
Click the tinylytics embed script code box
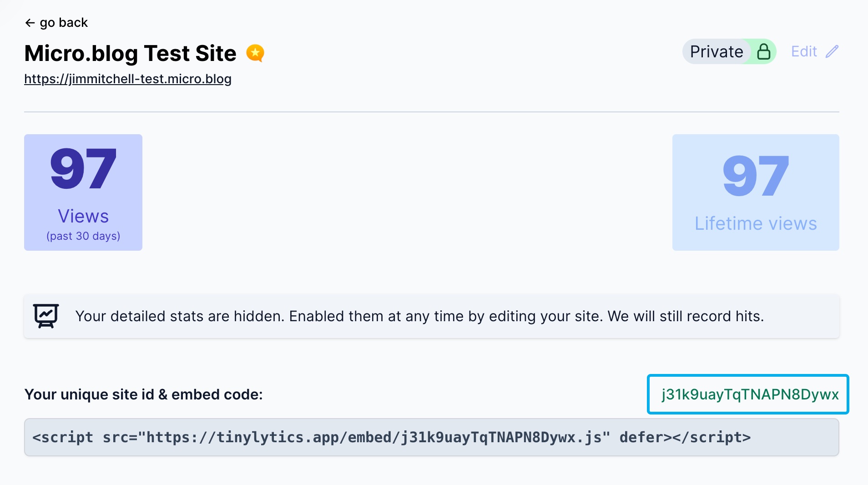click(x=432, y=437)
